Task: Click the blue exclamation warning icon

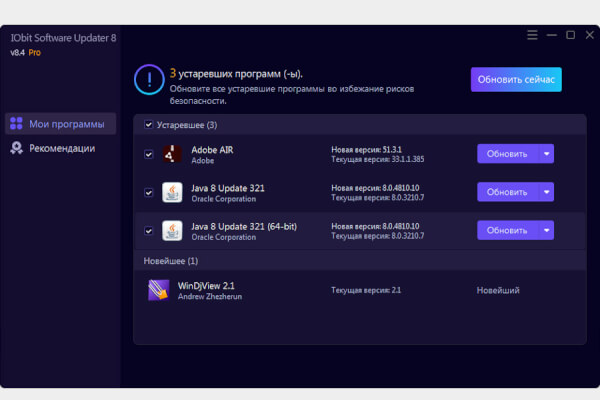Action: (x=149, y=80)
